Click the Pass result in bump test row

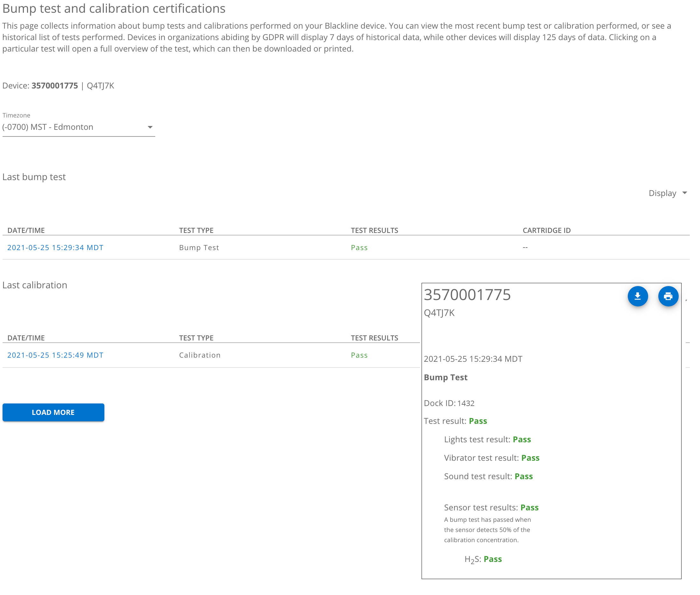[359, 247]
